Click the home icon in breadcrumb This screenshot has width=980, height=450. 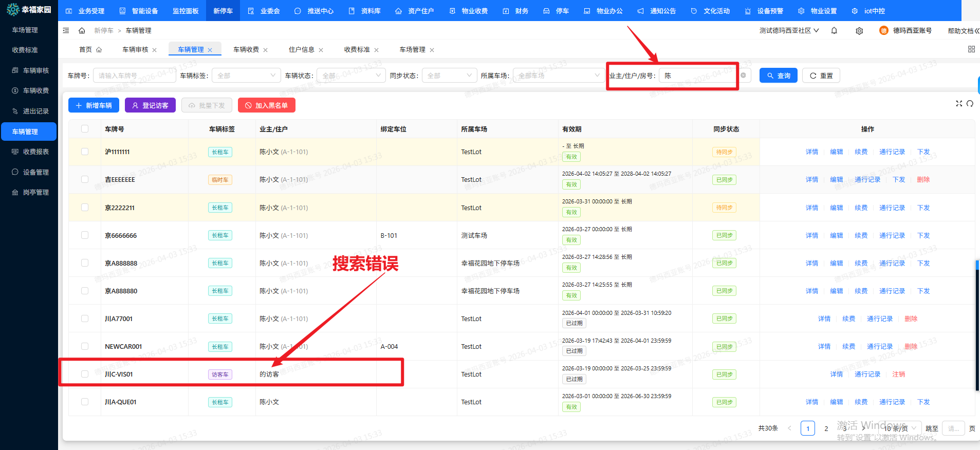click(82, 31)
